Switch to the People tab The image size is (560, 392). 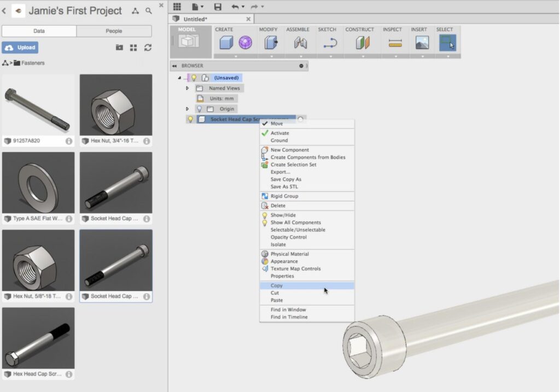coord(114,31)
